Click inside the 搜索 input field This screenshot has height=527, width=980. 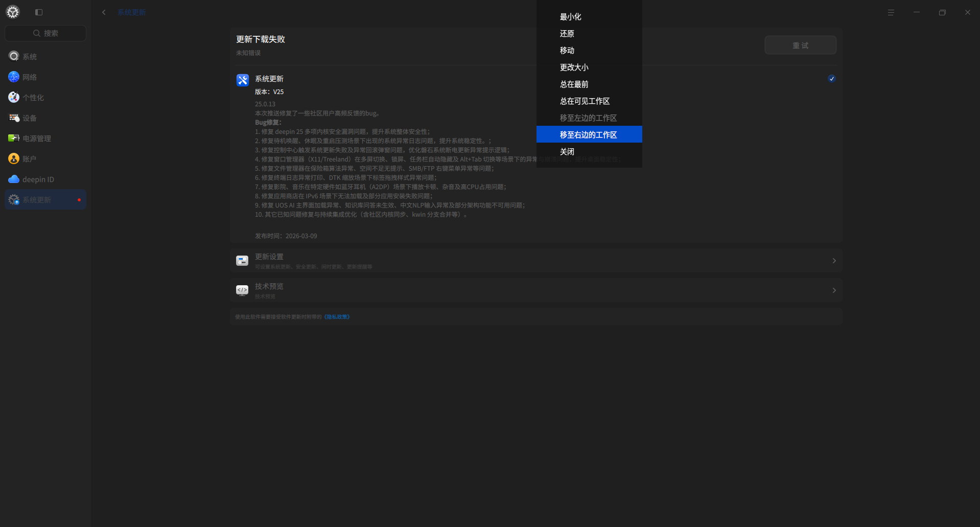click(45, 33)
